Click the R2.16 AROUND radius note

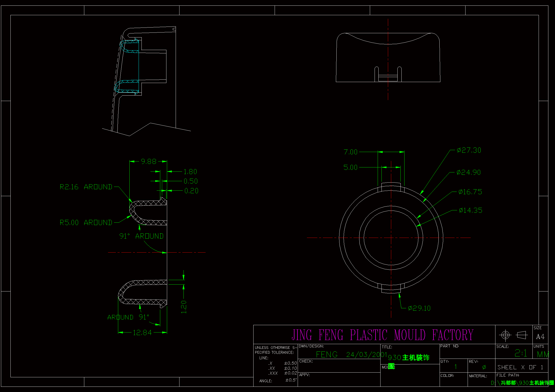[x=86, y=187]
